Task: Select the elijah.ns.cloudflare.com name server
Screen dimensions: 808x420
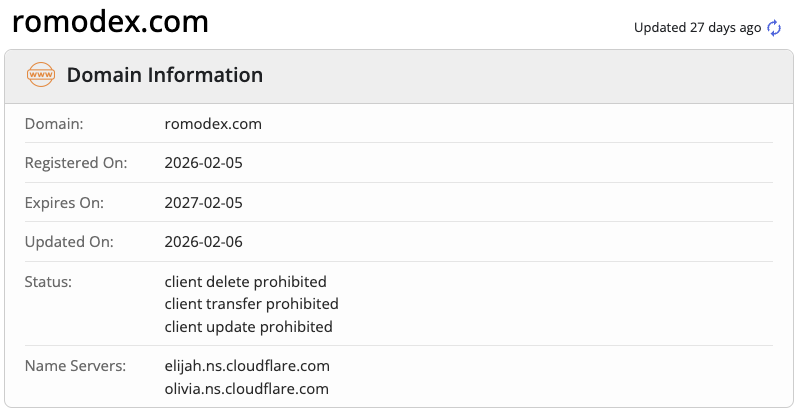Action: 247,366
